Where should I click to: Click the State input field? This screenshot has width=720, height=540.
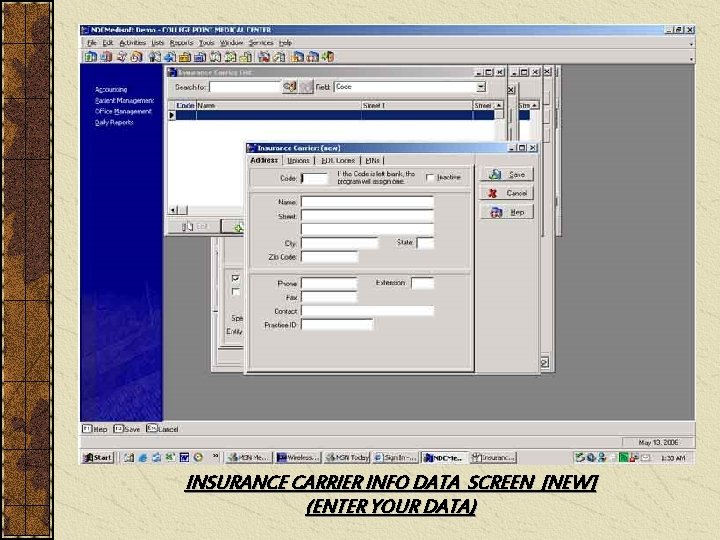click(x=425, y=243)
